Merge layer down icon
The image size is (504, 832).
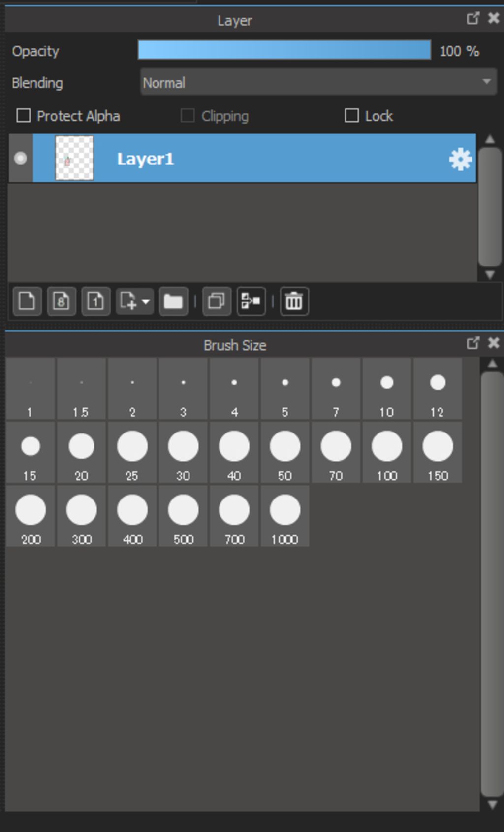(x=251, y=300)
